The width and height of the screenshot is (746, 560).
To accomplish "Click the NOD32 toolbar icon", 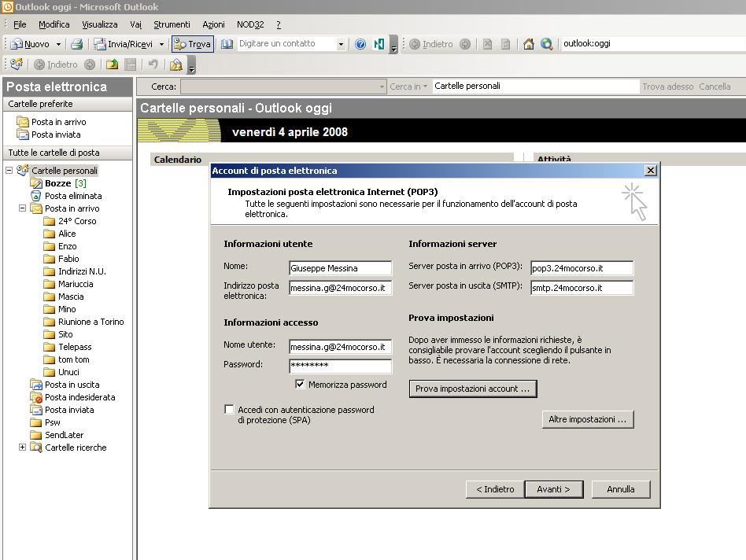I will click(x=379, y=44).
